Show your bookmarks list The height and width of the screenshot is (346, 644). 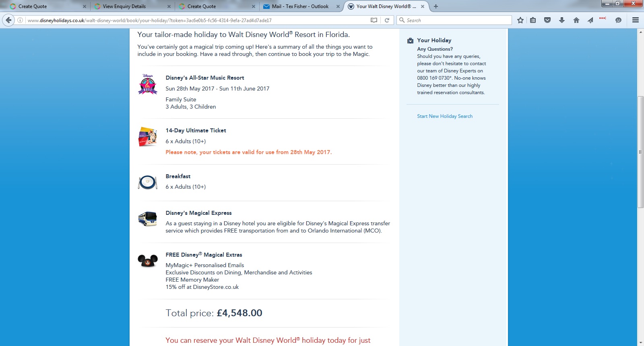click(533, 20)
